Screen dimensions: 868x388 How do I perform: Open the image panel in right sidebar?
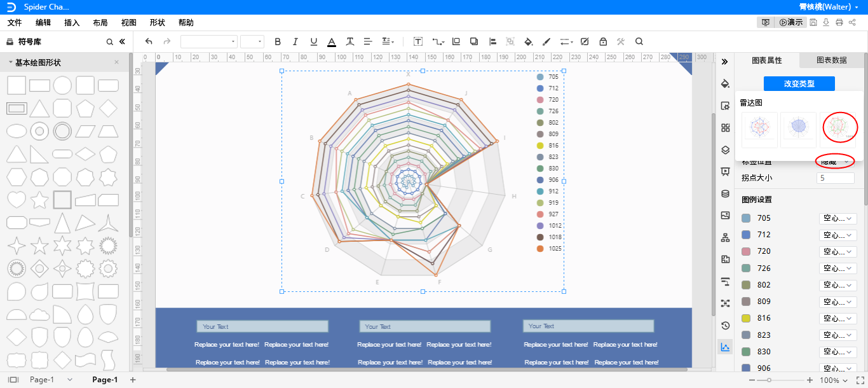coord(726,216)
